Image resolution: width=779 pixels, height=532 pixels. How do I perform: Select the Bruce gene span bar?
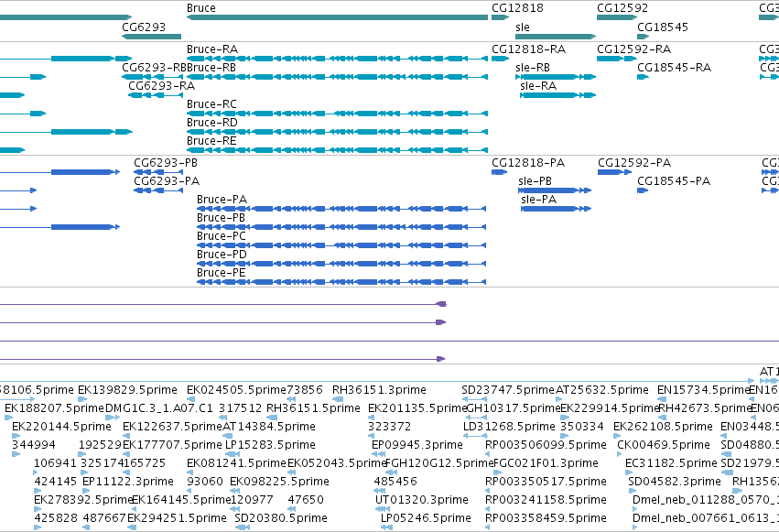tap(338, 17)
